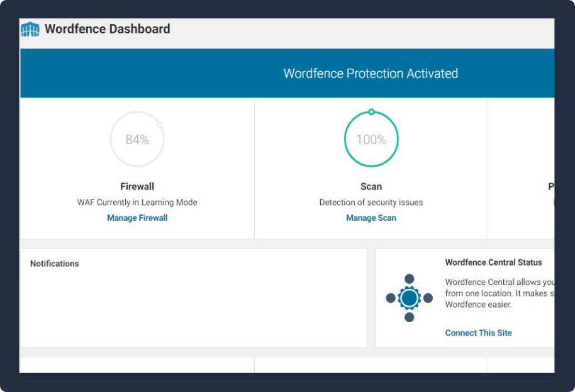The height and width of the screenshot is (392, 575).
Task: Select the Firewall heading text
Action: (x=137, y=186)
